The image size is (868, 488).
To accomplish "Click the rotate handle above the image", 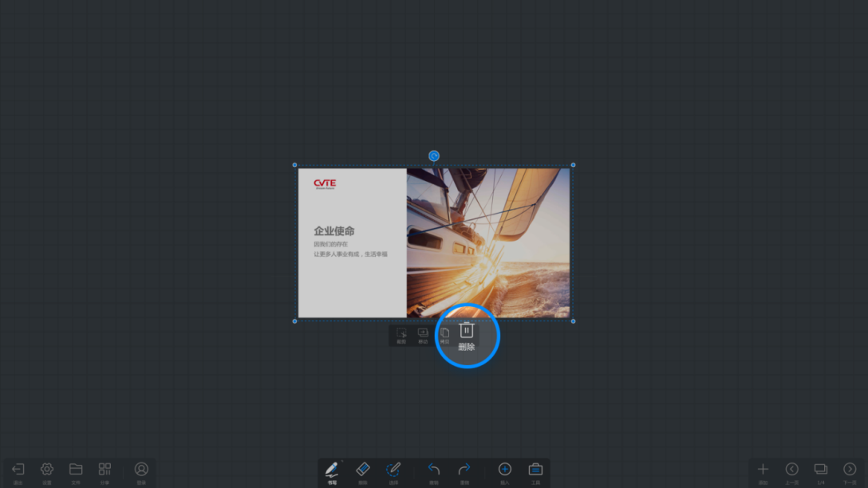I will [434, 156].
